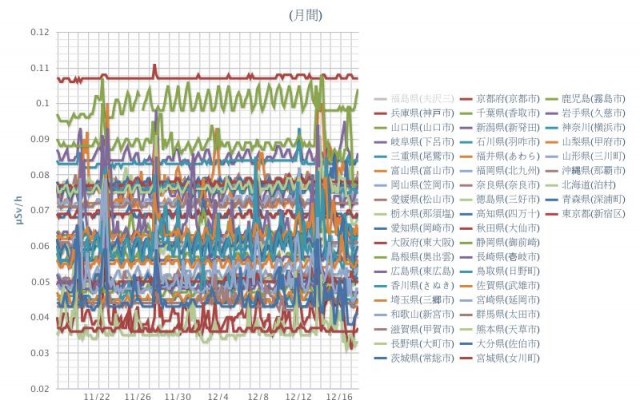
Task: Click the 11/30 x-axis date label
Action: (x=178, y=396)
